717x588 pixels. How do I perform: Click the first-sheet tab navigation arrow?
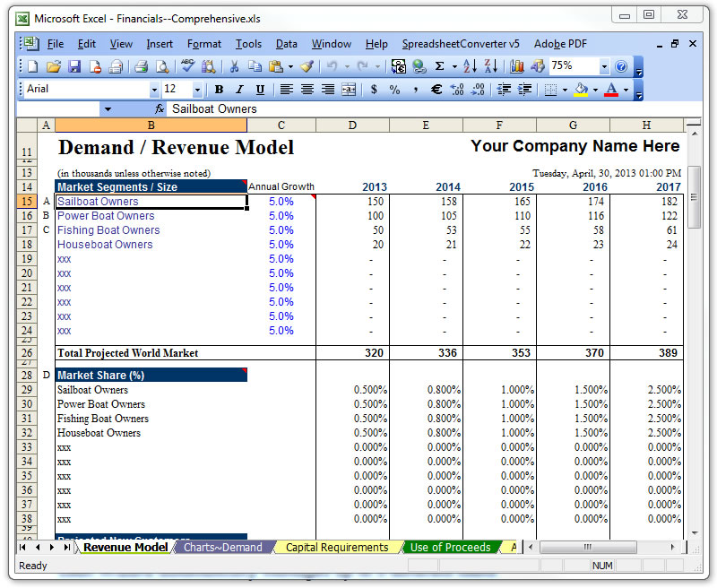click(x=22, y=548)
